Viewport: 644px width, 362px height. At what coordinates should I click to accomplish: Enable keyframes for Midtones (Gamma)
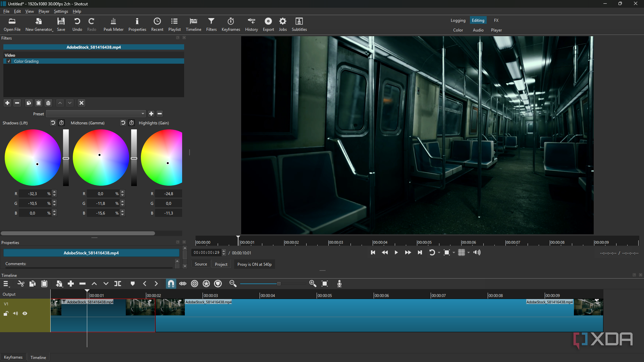pos(131,123)
